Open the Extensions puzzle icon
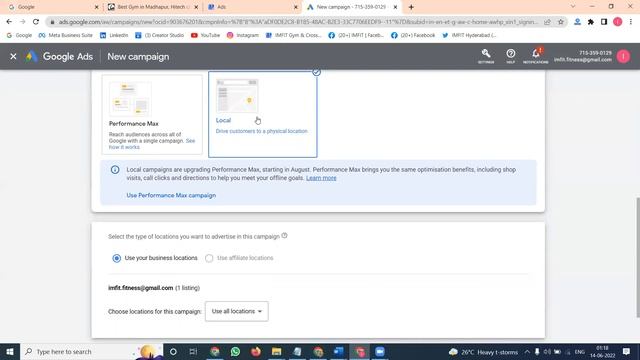The image size is (640, 360). (x=591, y=22)
